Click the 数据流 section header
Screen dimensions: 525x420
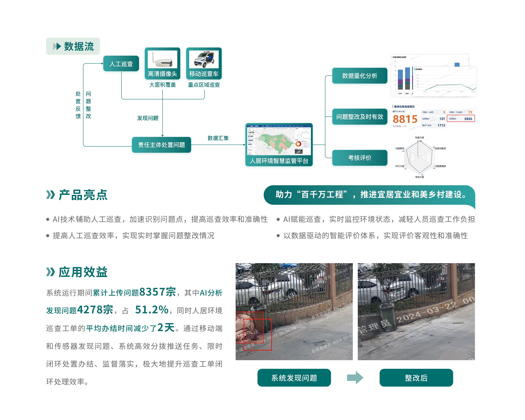[73, 46]
